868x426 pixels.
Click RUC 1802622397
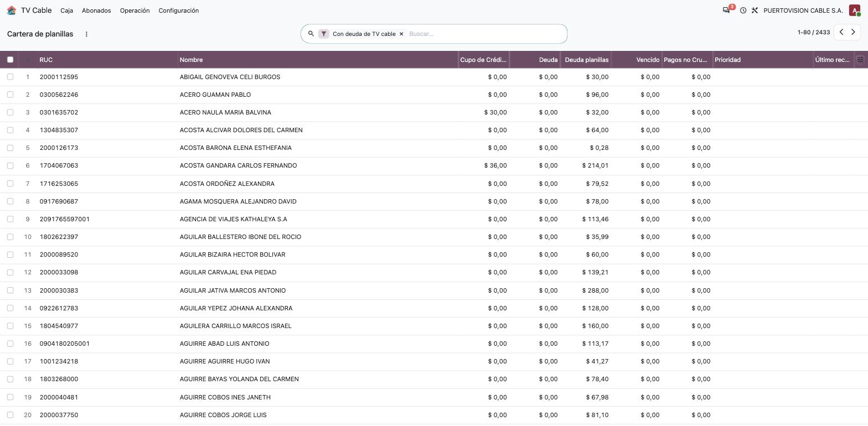[59, 237]
